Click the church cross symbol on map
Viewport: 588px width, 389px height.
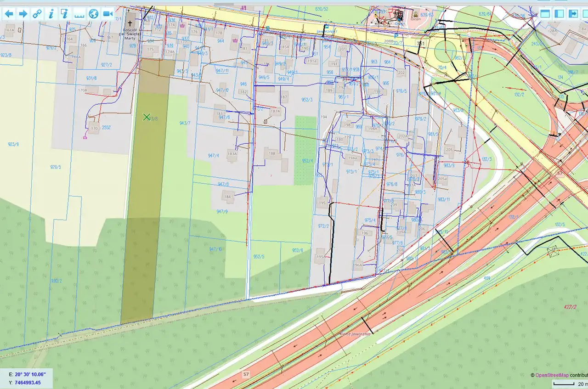click(130, 23)
